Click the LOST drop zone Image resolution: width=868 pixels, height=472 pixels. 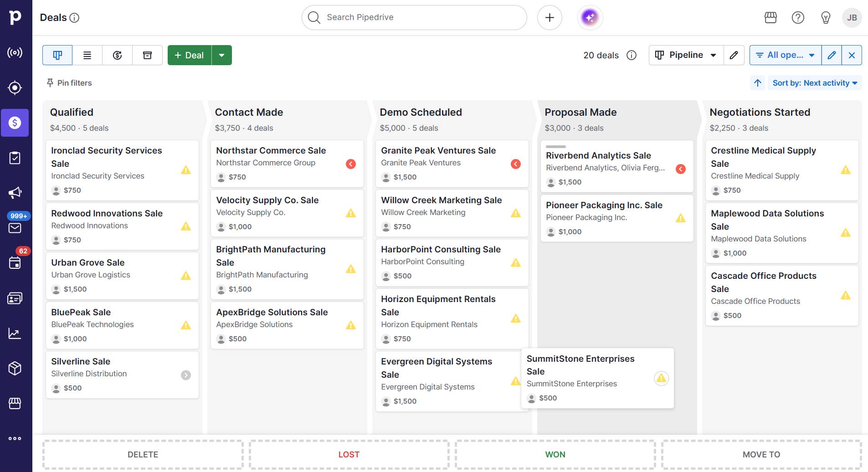tap(349, 454)
